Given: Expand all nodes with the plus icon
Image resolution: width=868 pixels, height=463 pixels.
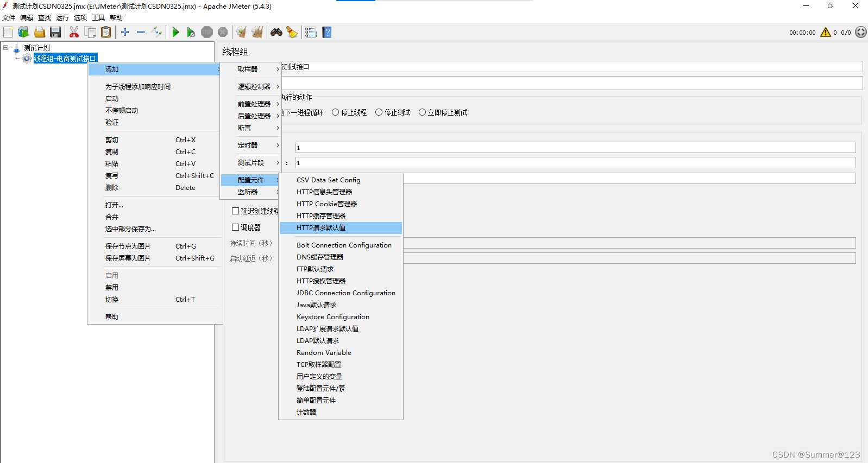Looking at the screenshot, I should (x=125, y=32).
